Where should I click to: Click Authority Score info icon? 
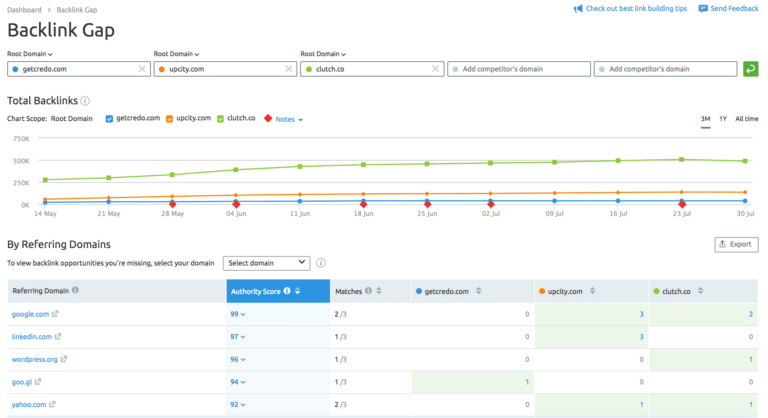tap(287, 291)
